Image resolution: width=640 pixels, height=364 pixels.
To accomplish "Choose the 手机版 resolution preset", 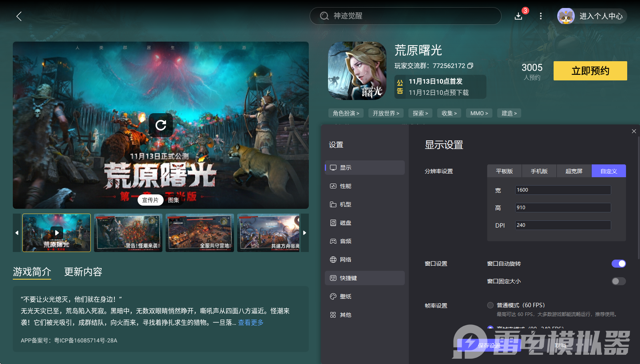I will point(539,171).
